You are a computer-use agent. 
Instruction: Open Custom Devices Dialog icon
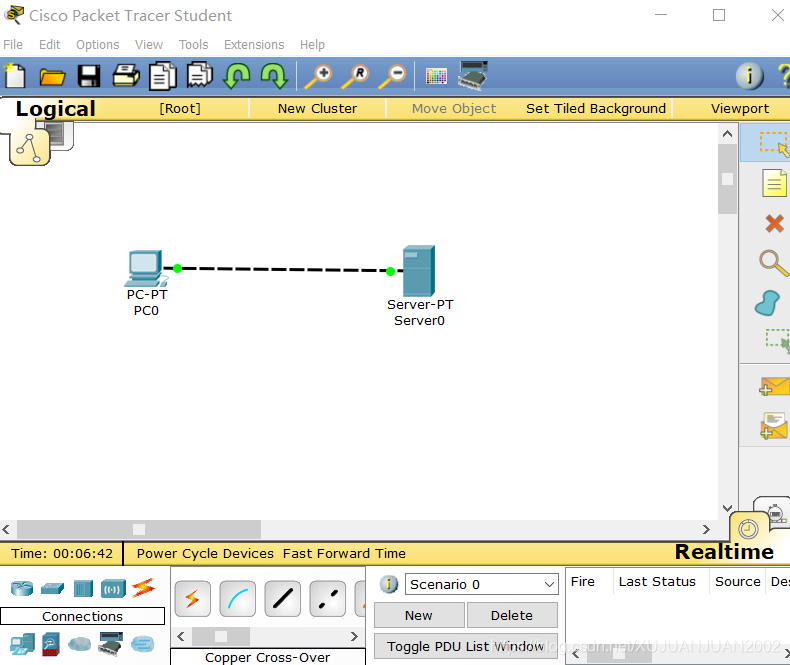[473, 76]
